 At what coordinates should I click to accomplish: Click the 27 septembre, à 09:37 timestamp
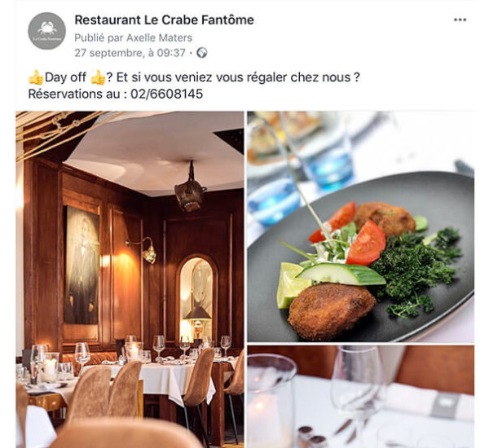(130, 53)
